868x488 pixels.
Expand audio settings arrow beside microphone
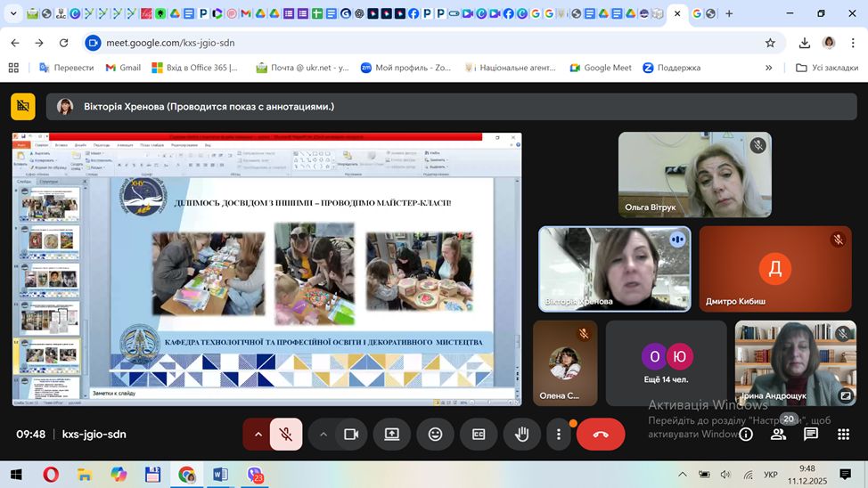pyautogui.click(x=258, y=435)
